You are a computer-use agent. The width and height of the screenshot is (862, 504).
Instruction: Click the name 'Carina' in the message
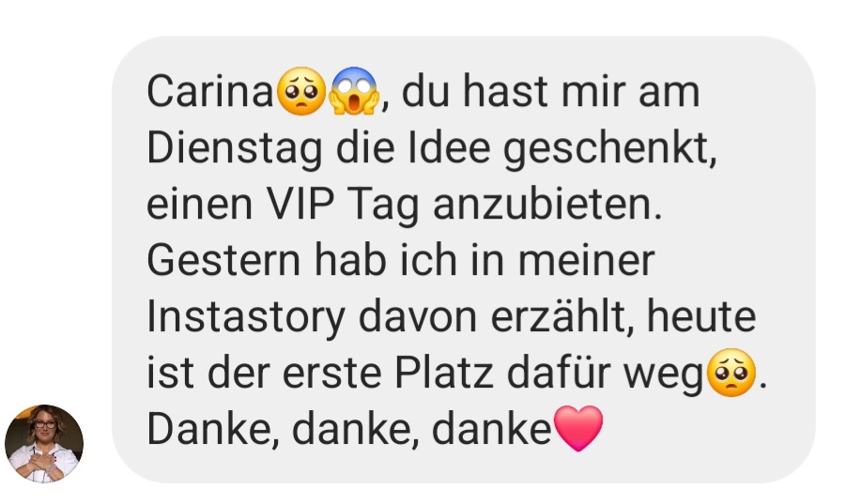click(210, 92)
